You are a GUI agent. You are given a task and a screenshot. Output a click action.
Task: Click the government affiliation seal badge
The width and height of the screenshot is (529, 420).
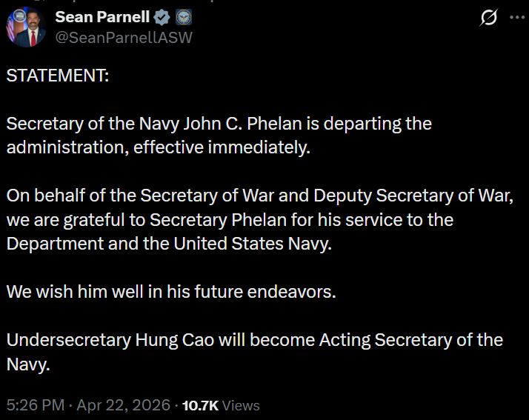click(183, 16)
